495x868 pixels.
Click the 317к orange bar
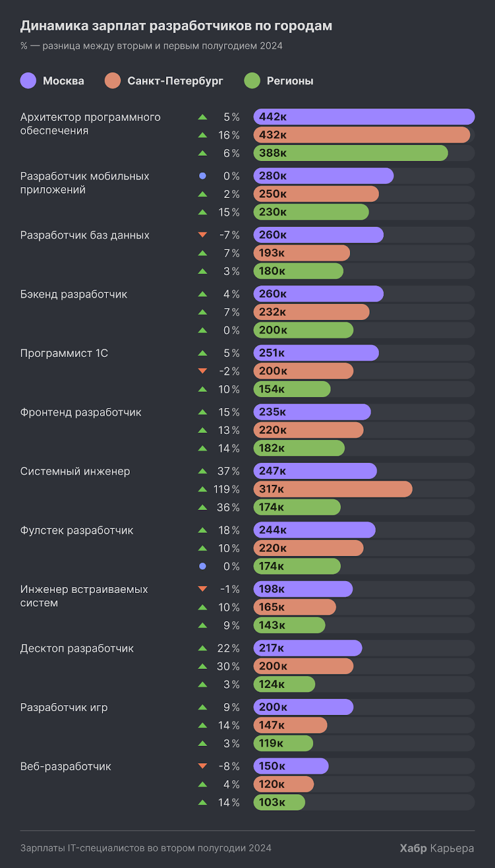[x=332, y=489]
